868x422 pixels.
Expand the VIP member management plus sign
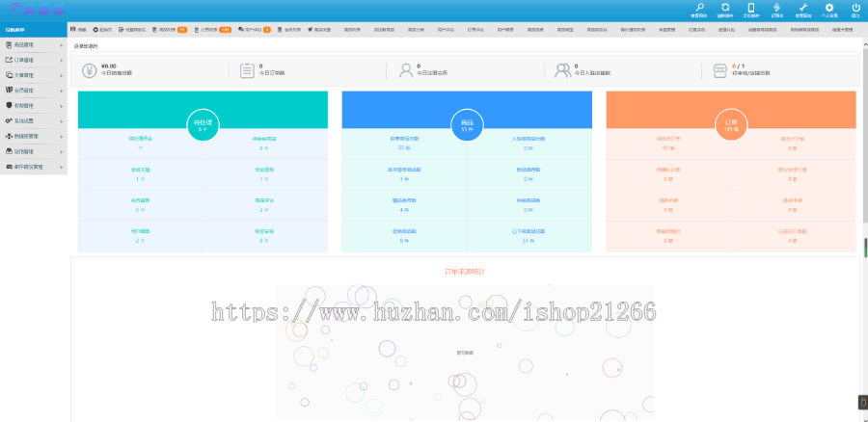[61, 91]
